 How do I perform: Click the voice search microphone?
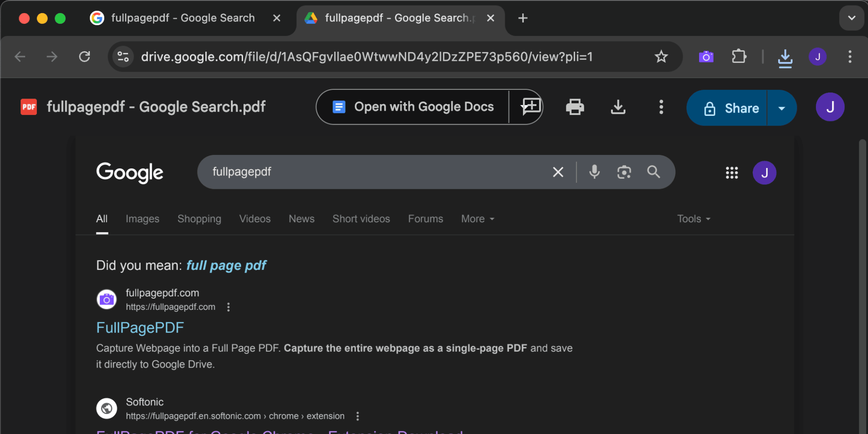pyautogui.click(x=594, y=172)
